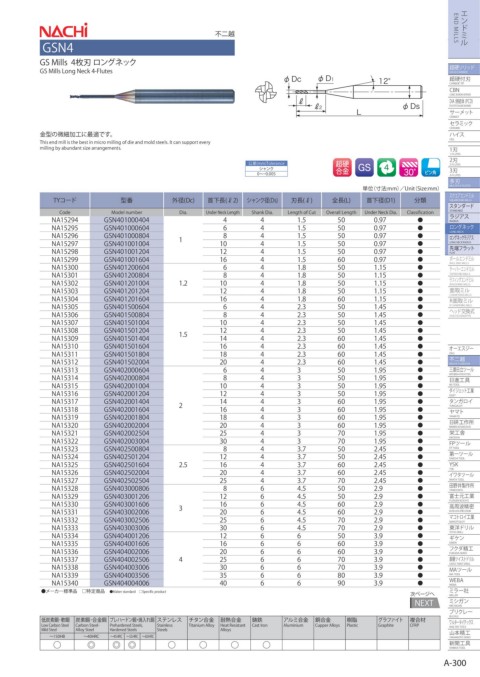Click model number GSN403003006
The image size is (480, 677).
pyautogui.click(x=126, y=528)
